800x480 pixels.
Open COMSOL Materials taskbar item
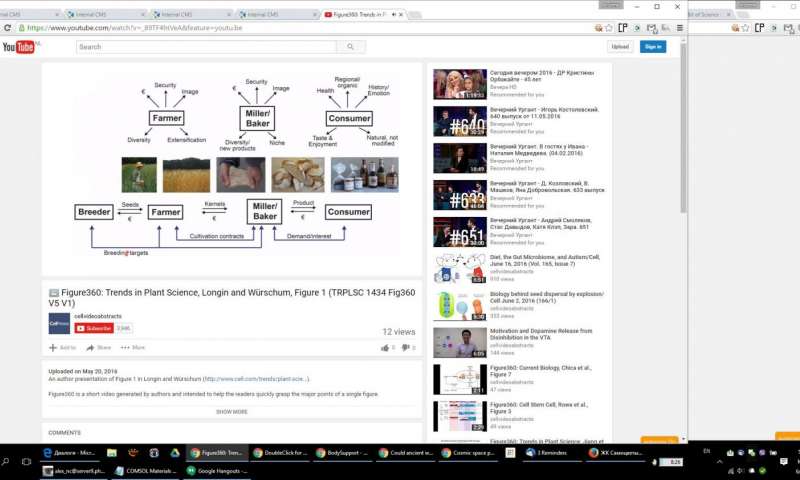click(x=145, y=471)
